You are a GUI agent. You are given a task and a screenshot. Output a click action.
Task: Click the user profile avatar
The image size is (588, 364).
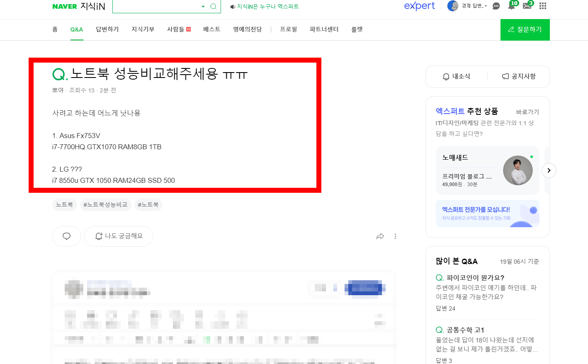coord(453,6)
